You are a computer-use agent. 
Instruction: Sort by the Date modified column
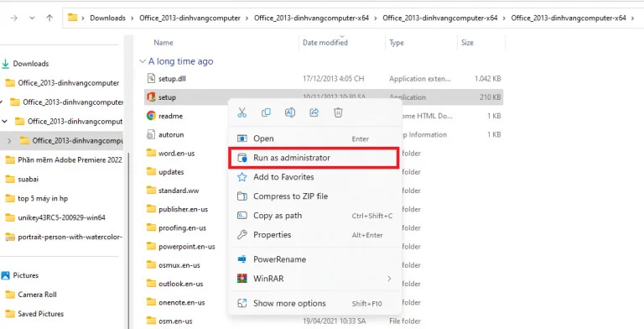tap(325, 42)
